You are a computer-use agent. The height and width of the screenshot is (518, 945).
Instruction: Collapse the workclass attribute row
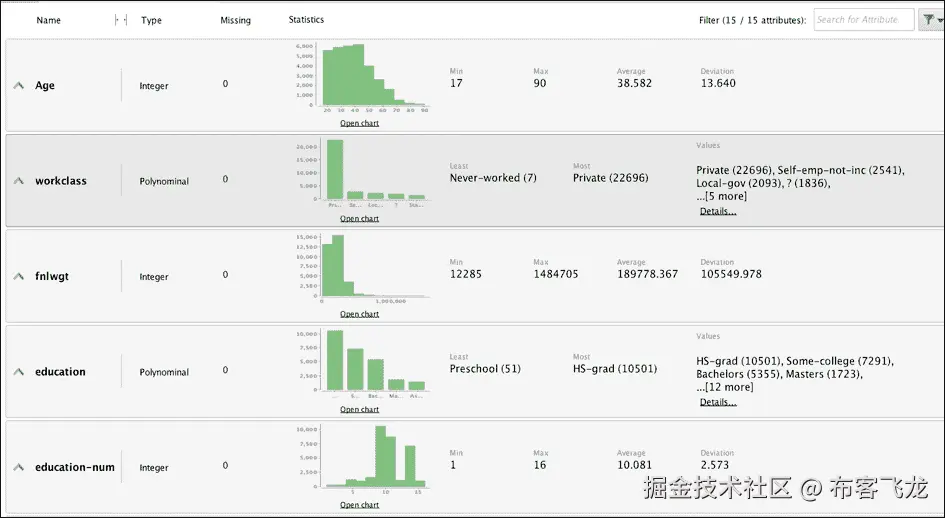point(19,181)
